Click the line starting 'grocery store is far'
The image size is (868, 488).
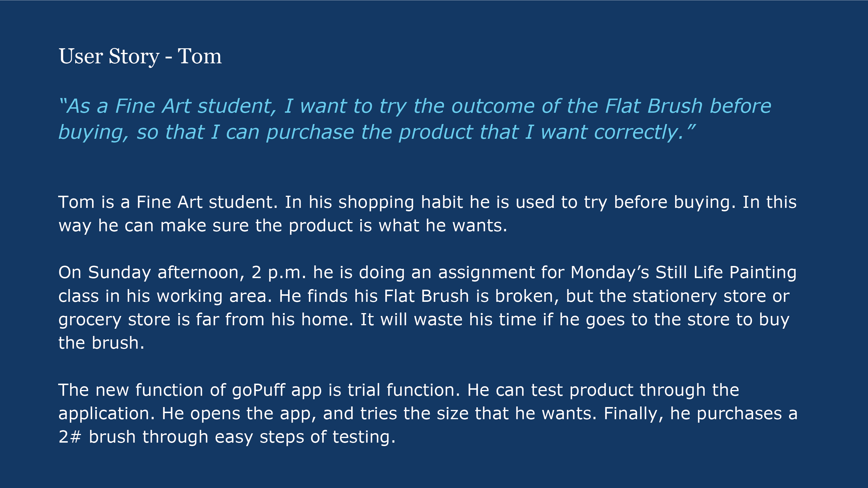click(424, 319)
